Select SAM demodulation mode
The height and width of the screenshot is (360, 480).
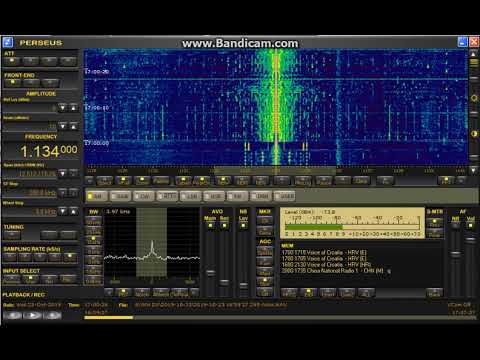point(120,196)
